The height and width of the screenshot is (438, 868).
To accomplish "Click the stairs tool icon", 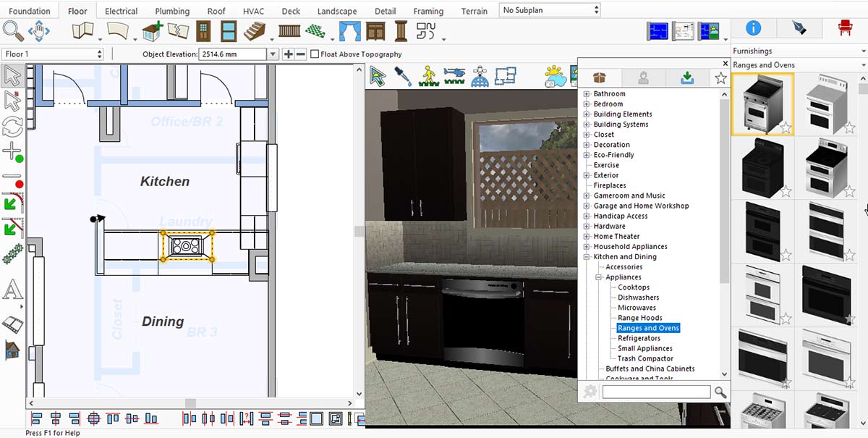I will click(x=254, y=31).
